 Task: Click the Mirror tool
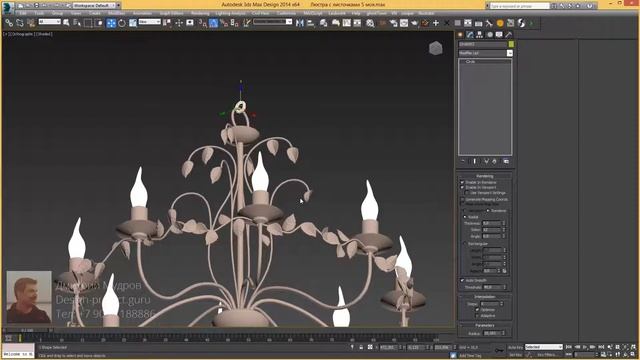[x=300, y=23]
